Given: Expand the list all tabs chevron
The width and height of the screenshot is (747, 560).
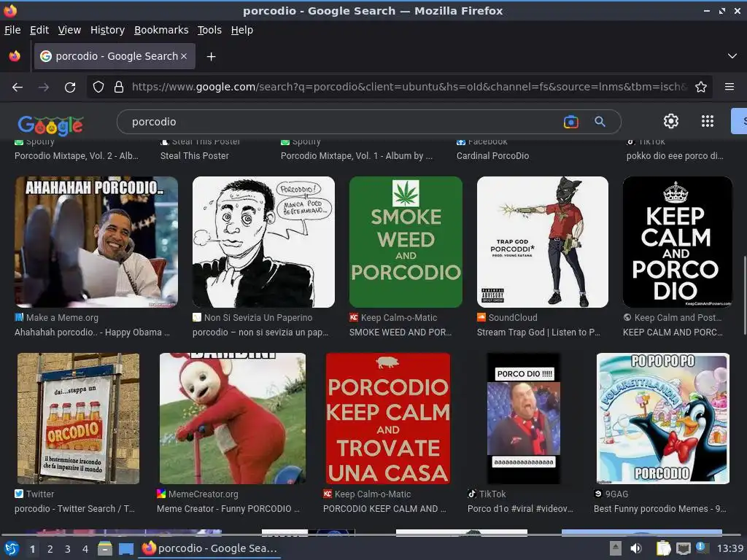Looking at the screenshot, I should 732,56.
